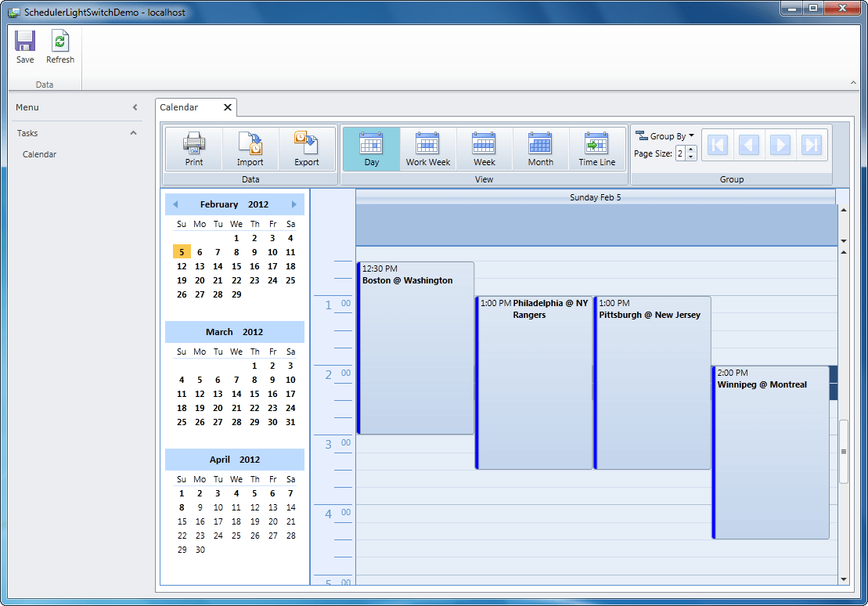Navigate to next month in February calendar
The width and height of the screenshot is (868, 606).
293,204
